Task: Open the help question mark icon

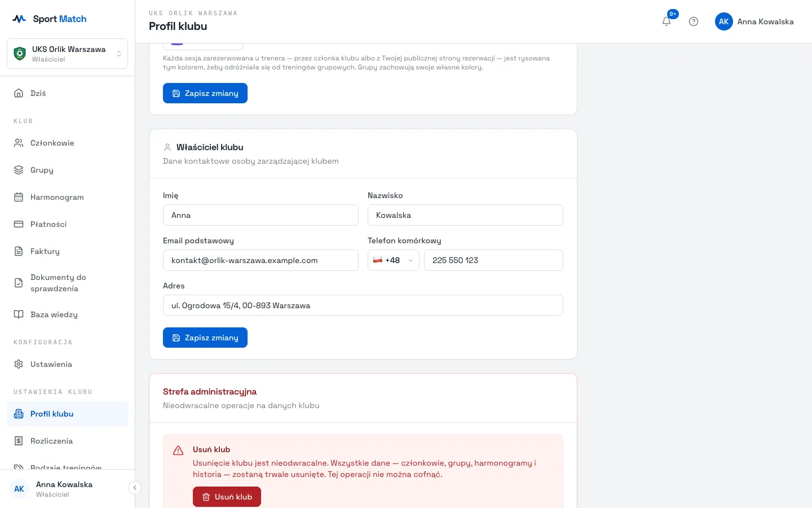Action: pos(694,21)
